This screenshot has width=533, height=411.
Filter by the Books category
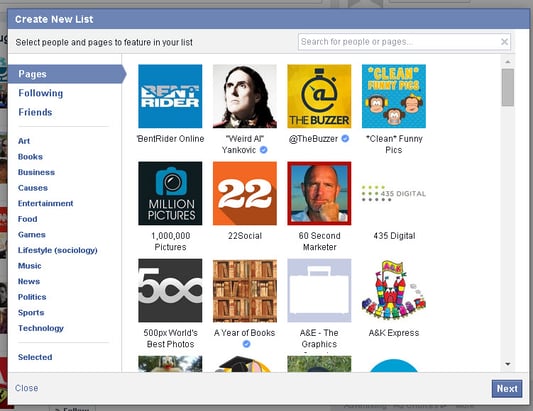click(x=30, y=157)
